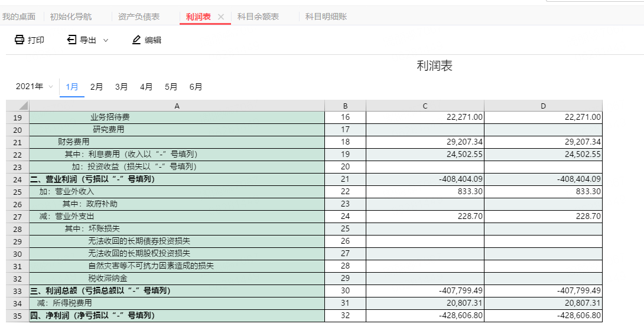Image resolution: width=644 pixels, height=327 pixels.
Task: Select the 6月 month tab
Action: (196, 87)
